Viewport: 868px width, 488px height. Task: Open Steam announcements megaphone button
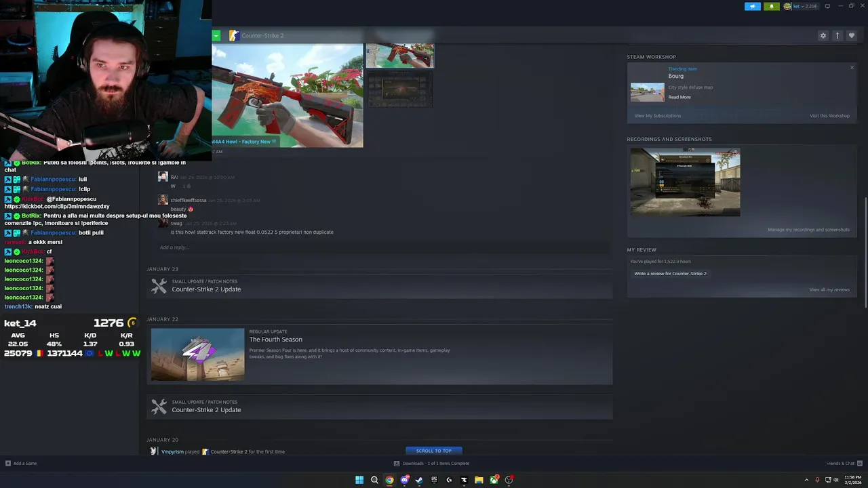coord(752,6)
